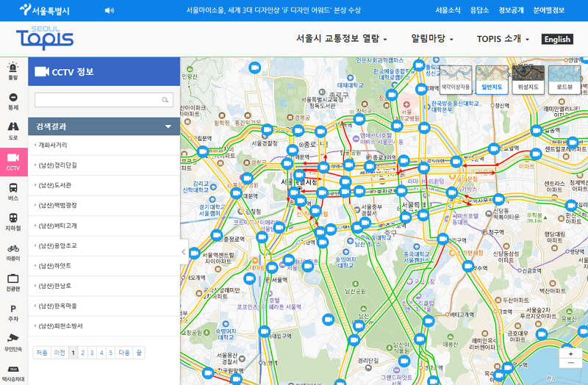
Task: Zoom out the map with minus button
Action: tap(570, 363)
